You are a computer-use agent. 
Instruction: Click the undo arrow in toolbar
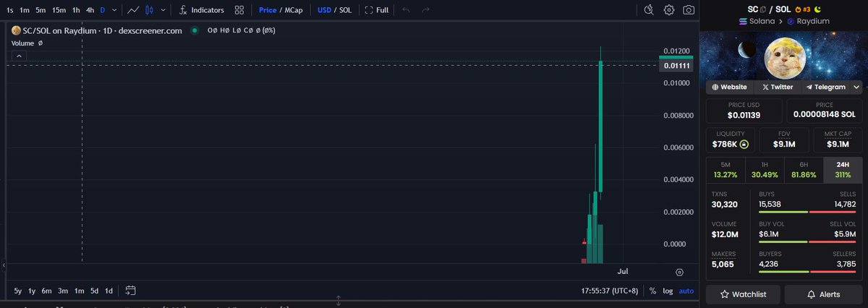406,10
